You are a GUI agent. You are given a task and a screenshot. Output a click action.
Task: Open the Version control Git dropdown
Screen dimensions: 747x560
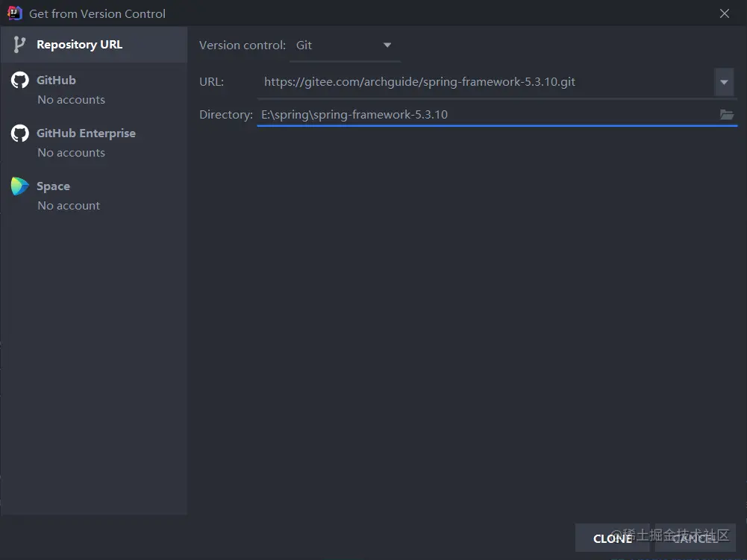pyautogui.click(x=345, y=45)
